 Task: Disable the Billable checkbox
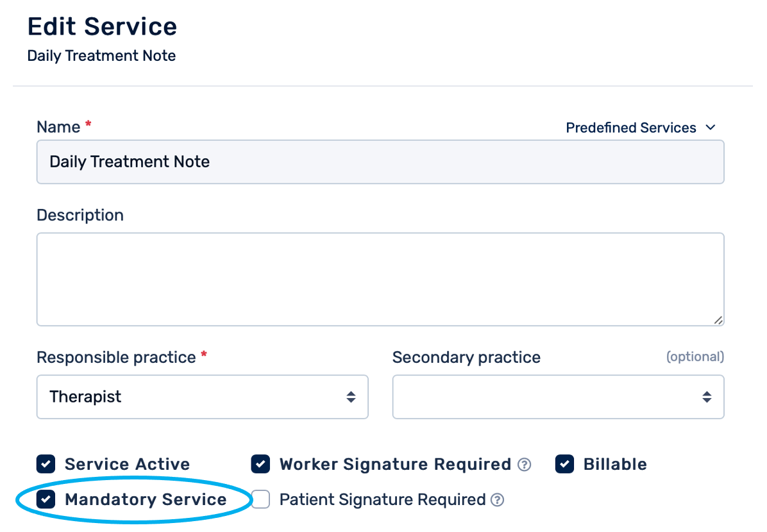564,464
